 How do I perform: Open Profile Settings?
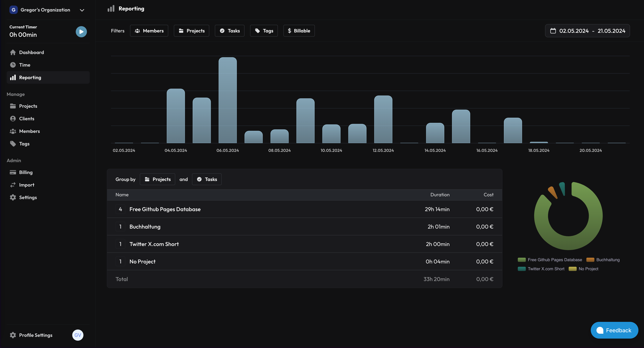click(35, 335)
